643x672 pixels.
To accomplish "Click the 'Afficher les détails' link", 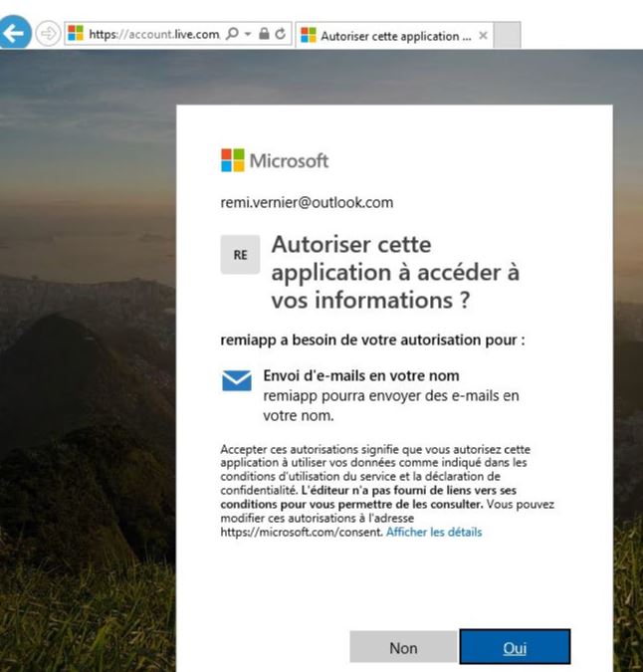I will (x=434, y=533).
